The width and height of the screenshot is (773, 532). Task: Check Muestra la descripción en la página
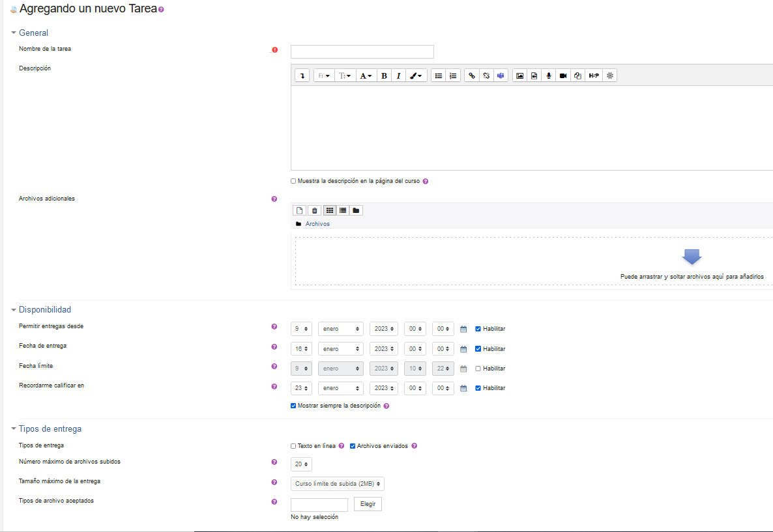point(293,181)
